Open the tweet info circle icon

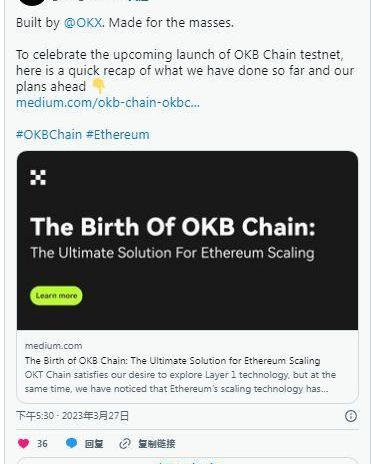[x=351, y=416]
